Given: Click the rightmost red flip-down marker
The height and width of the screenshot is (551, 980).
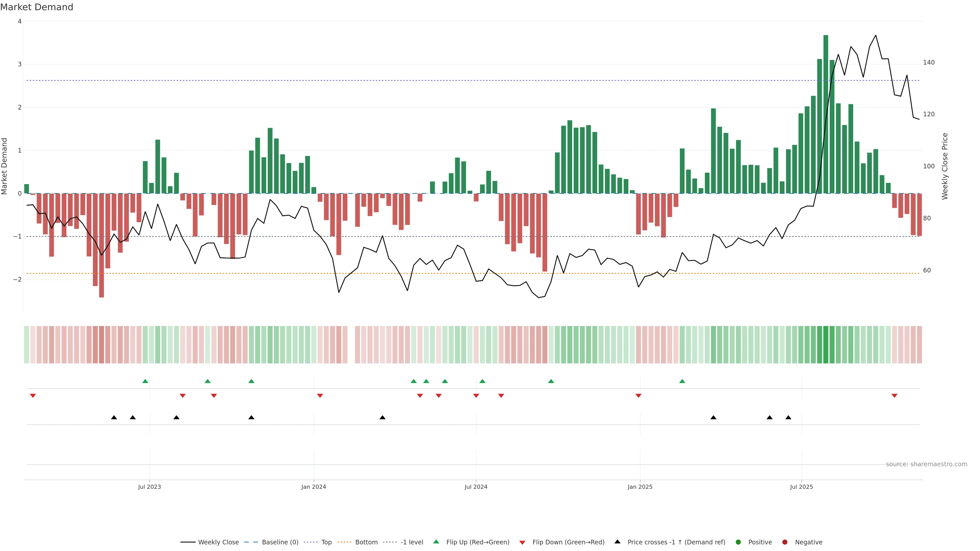Looking at the screenshot, I should (895, 396).
